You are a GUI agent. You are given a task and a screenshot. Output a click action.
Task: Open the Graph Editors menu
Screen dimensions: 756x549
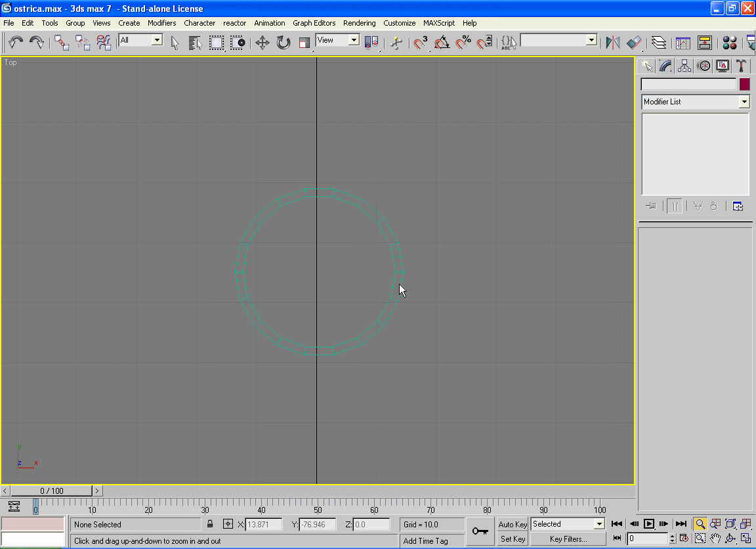[x=314, y=23]
